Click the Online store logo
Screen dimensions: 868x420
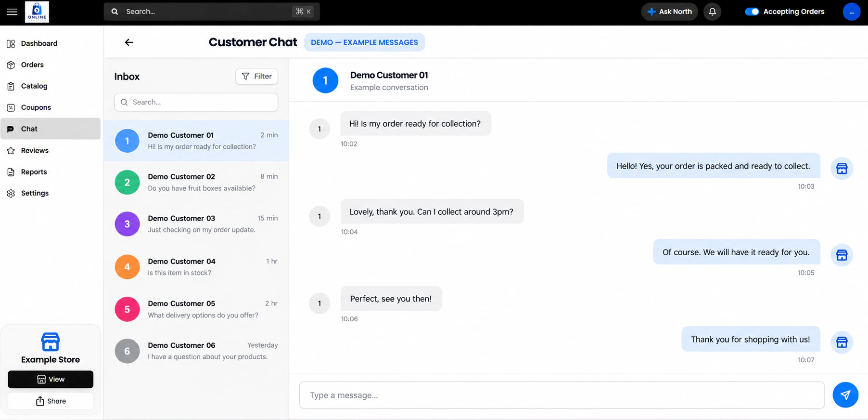[x=37, y=12]
